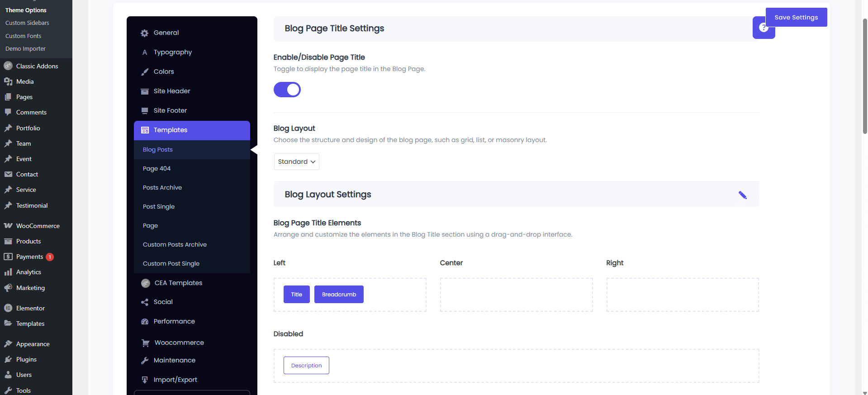Click the Import/Export icon
Screen dimensions: 868x395
(145, 380)
